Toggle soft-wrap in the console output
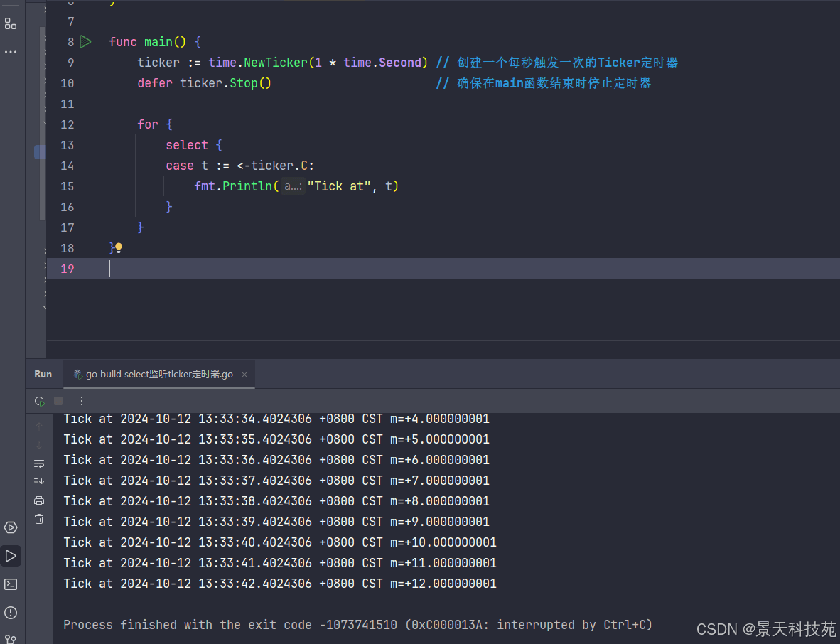This screenshot has height=644, width=840. (39, 463)
